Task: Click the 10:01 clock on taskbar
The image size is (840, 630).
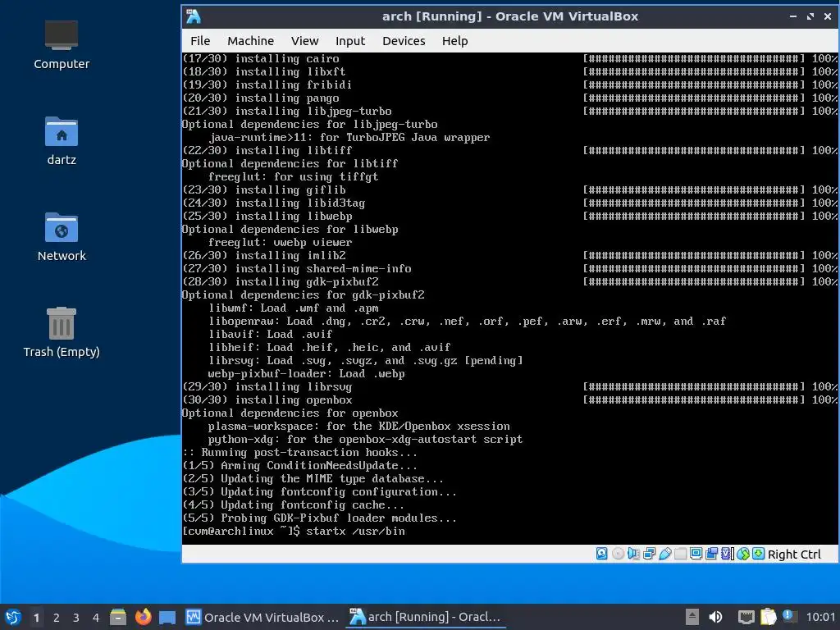Action: (x=820, y=617)
